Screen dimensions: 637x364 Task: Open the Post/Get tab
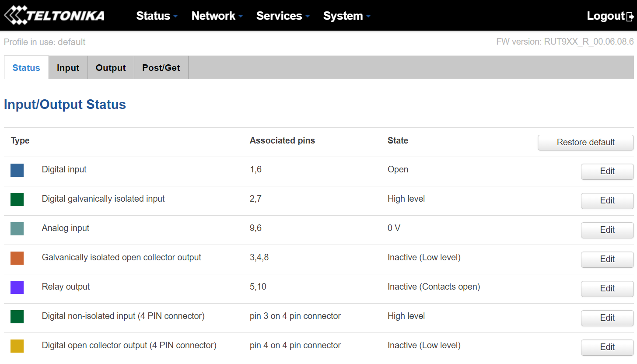pos(161,67)
